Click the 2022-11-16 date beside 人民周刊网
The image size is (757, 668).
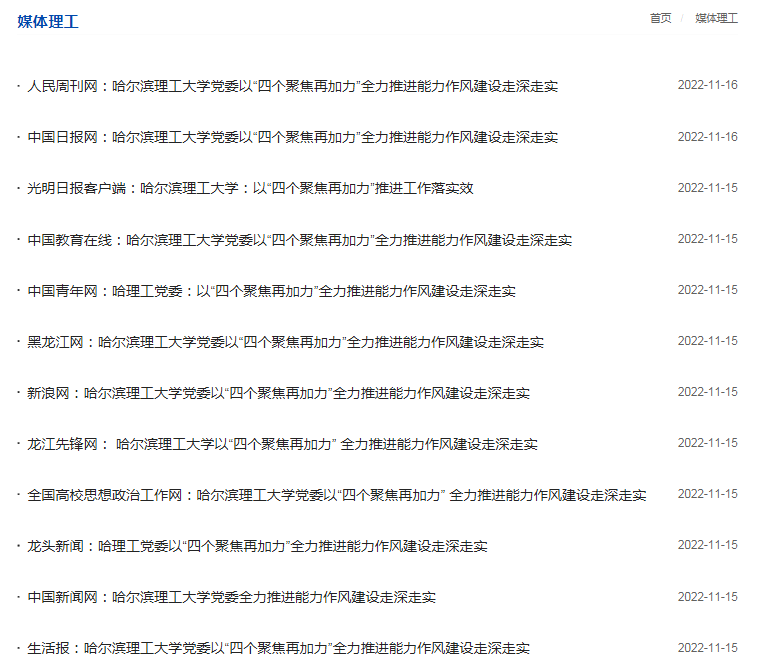707,85
